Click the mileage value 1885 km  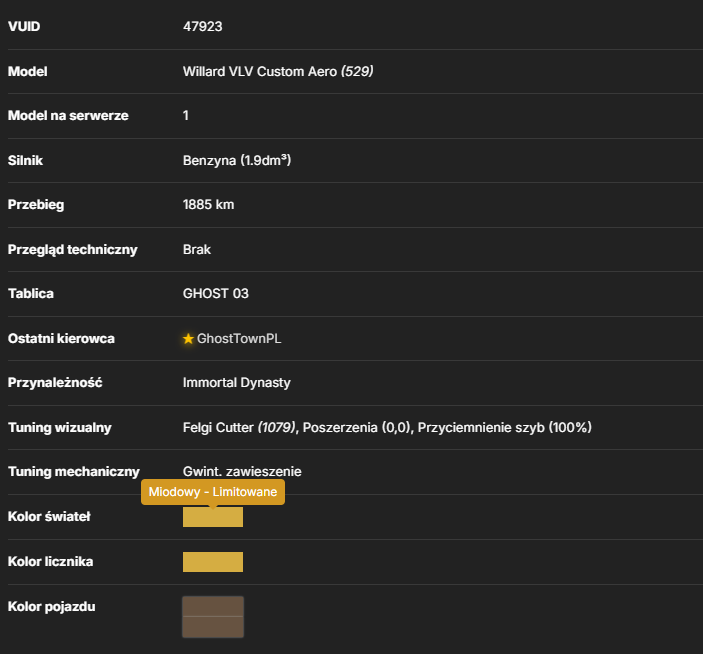tap(208, 204)
